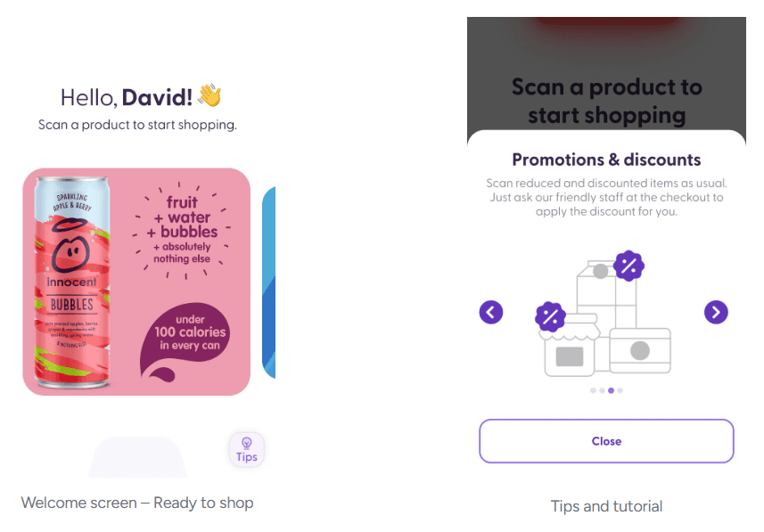Select the fourth pagination dot
Image resolution: width=764 pixels, height=532 pixels.
(x=620, y=390)
